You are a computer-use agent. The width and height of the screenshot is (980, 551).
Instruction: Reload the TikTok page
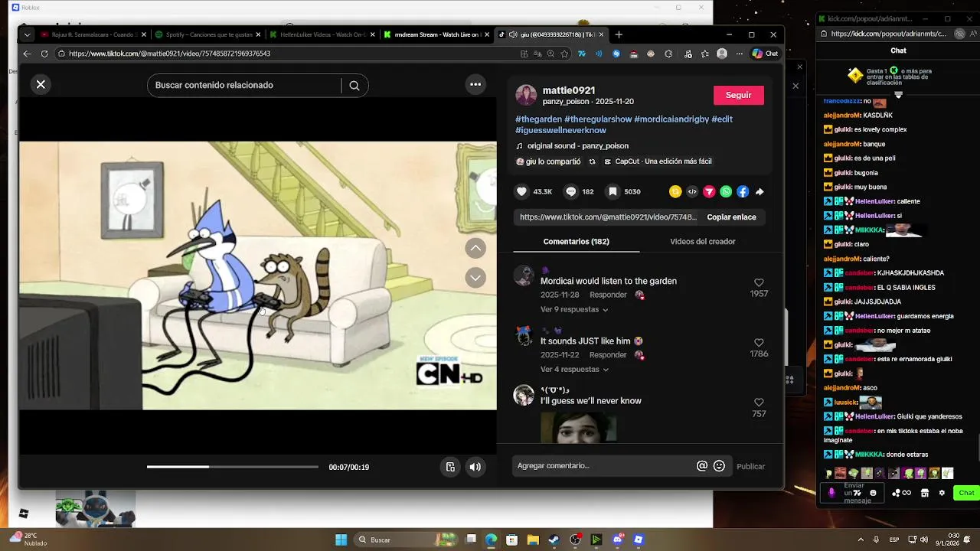44,54
